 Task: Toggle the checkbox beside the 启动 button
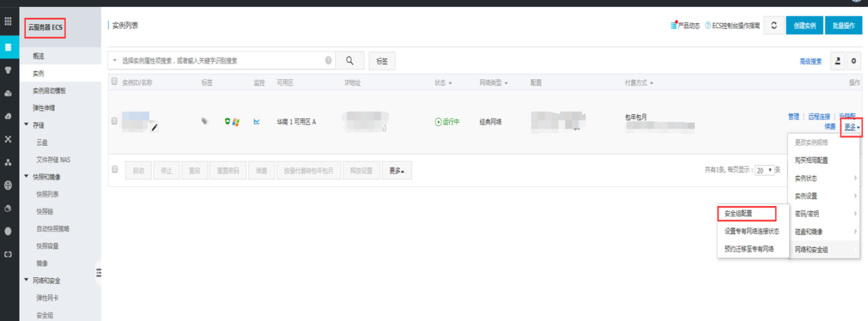[x=115, y=170]
